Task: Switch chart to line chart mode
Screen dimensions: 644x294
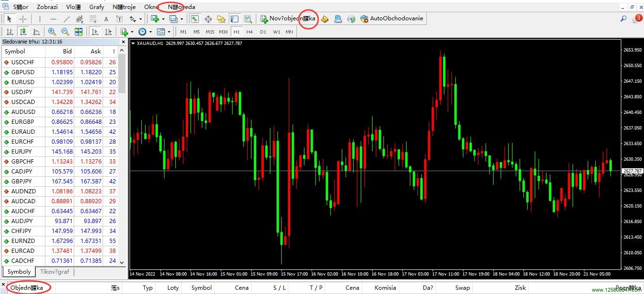Action: (36, 32)
